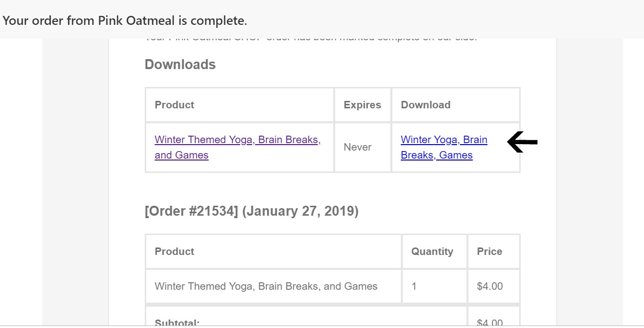This screenshot has width=644, height=328.
Task: Select the Never expiration cell
Action: pos(358,147)
